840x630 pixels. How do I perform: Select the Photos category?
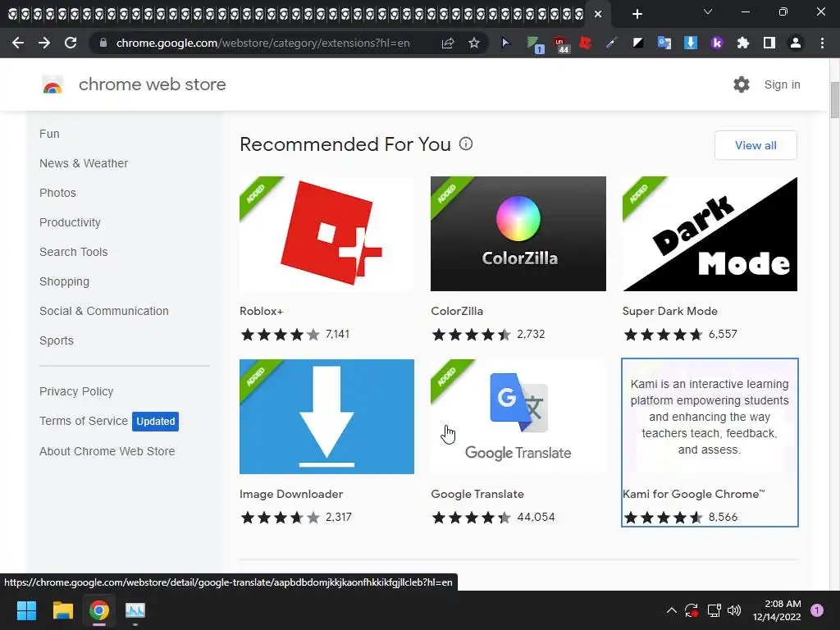coord(58,193)
